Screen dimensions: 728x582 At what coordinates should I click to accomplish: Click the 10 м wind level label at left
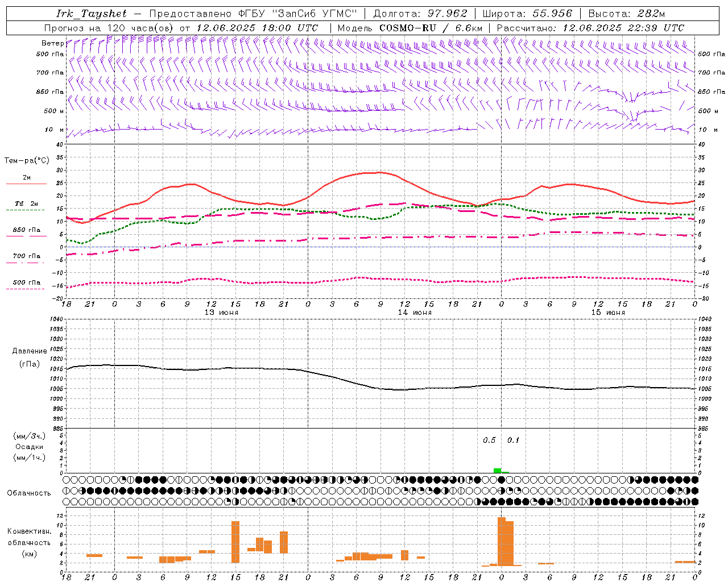(54, 130)
